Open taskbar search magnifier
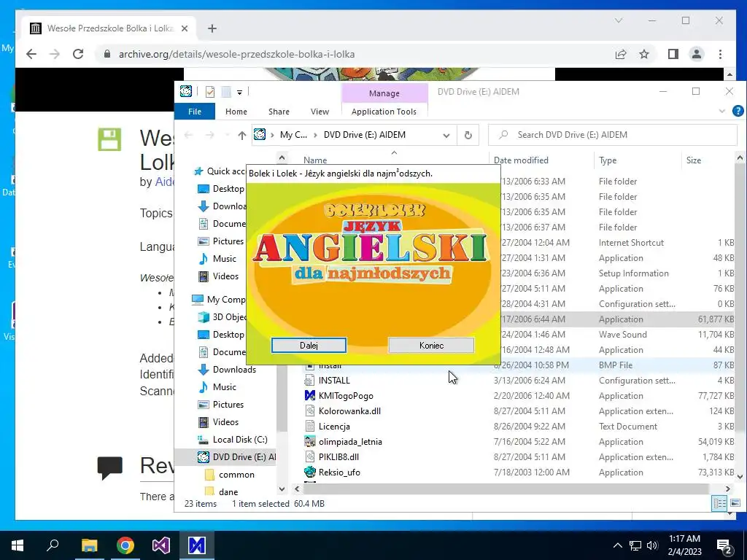 53,545
